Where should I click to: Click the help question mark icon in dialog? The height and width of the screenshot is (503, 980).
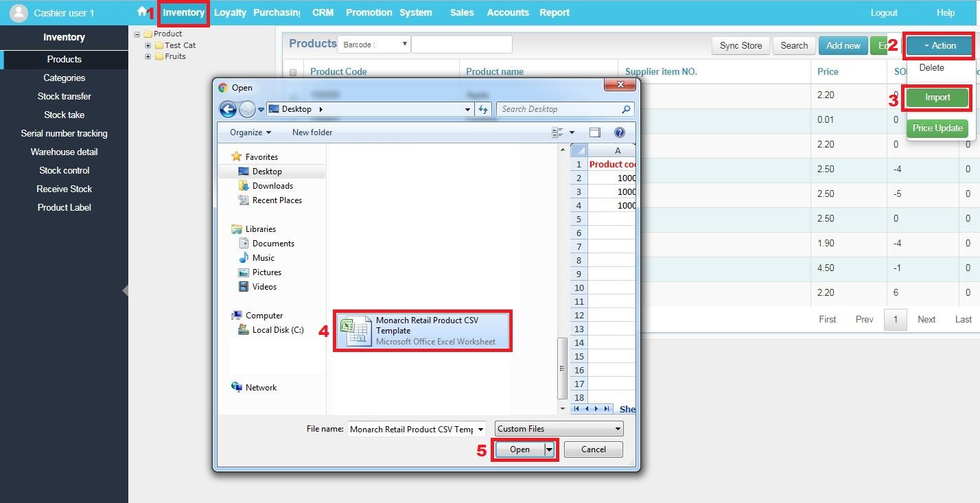pyautogui.click(x=619, y=132)
